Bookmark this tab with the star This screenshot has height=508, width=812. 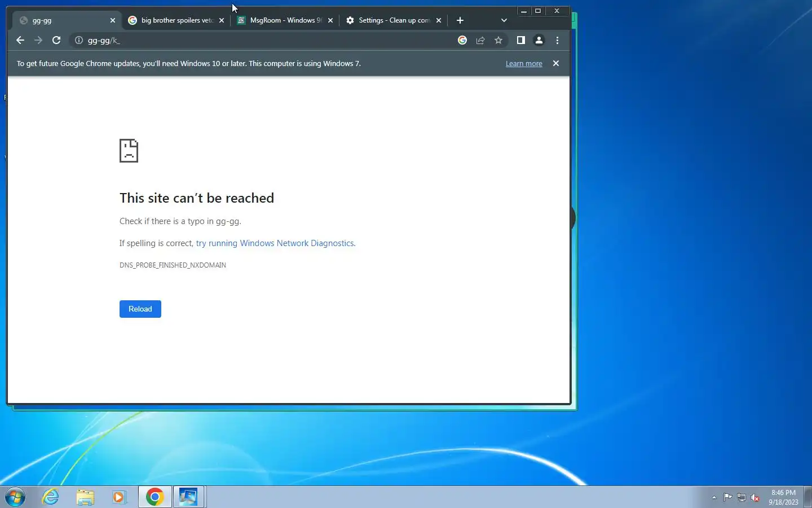coord(498,40)
